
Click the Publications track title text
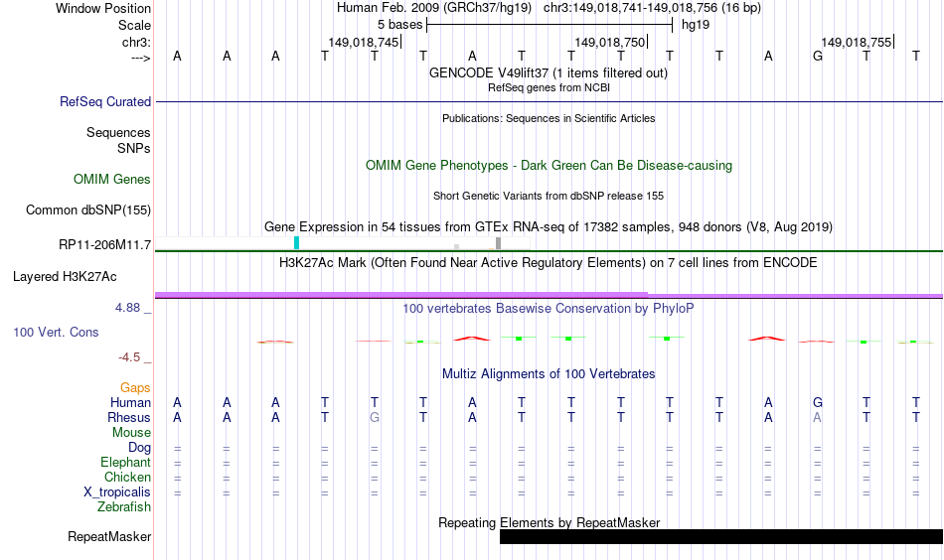pos(549,118)
